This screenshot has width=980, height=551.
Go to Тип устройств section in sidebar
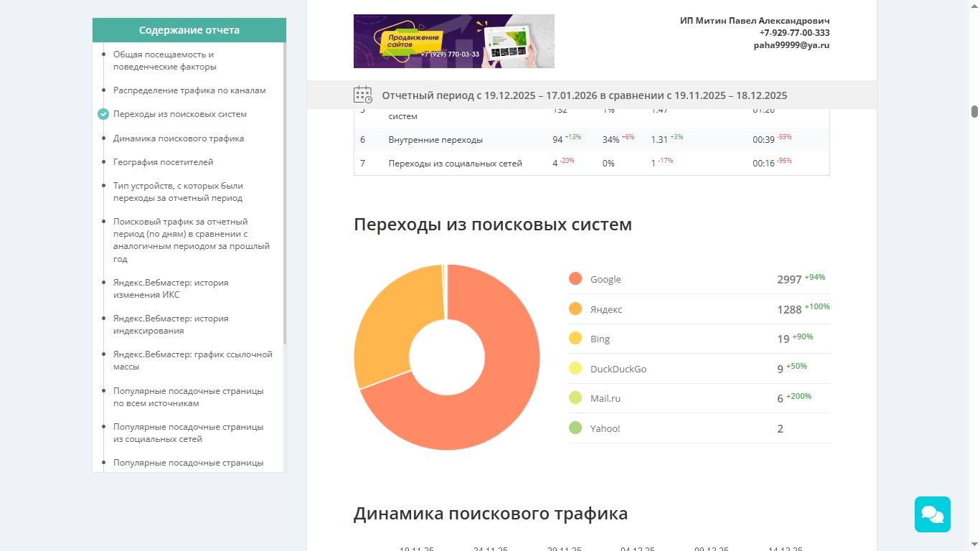pyautogui.click(x=178, y=192)
